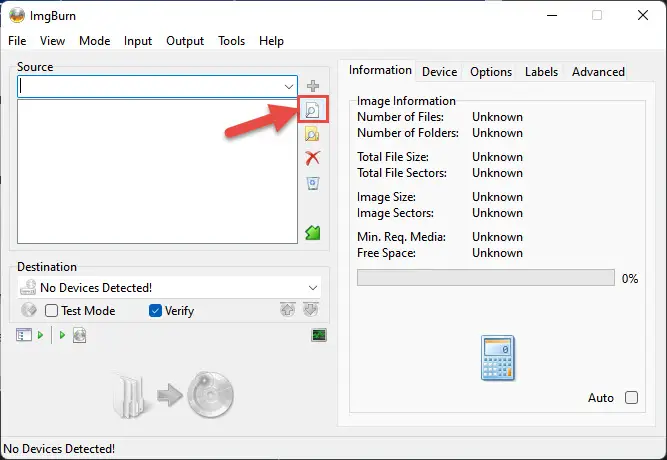The image size is (667, 460).
Task: Open the Input menu
Action: point(138,41)
